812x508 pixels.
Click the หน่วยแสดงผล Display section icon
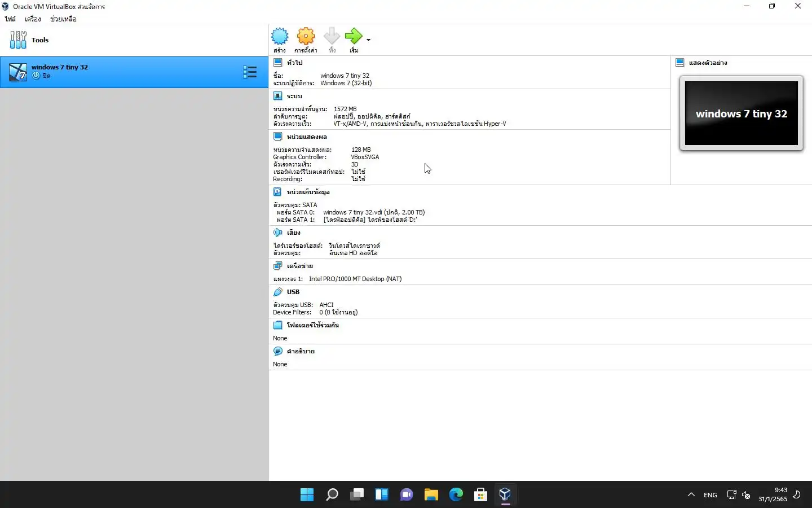(x=277, y=137)
